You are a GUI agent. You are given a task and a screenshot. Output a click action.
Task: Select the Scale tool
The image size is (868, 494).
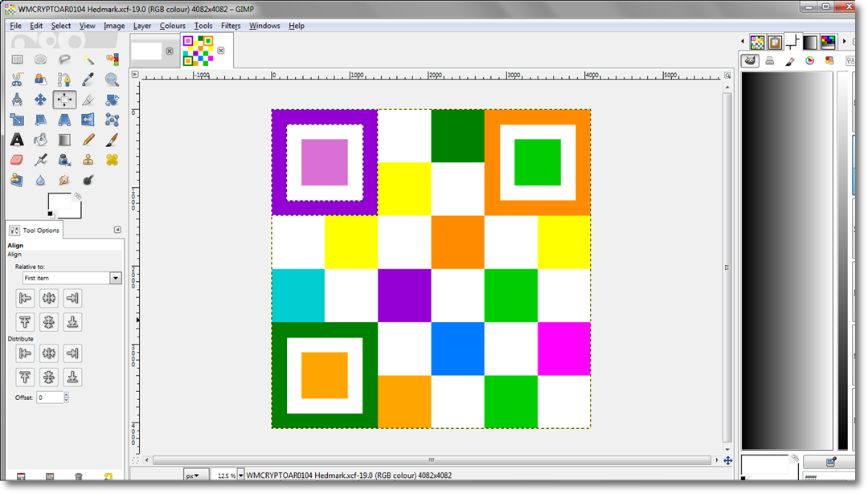[17, 120]
